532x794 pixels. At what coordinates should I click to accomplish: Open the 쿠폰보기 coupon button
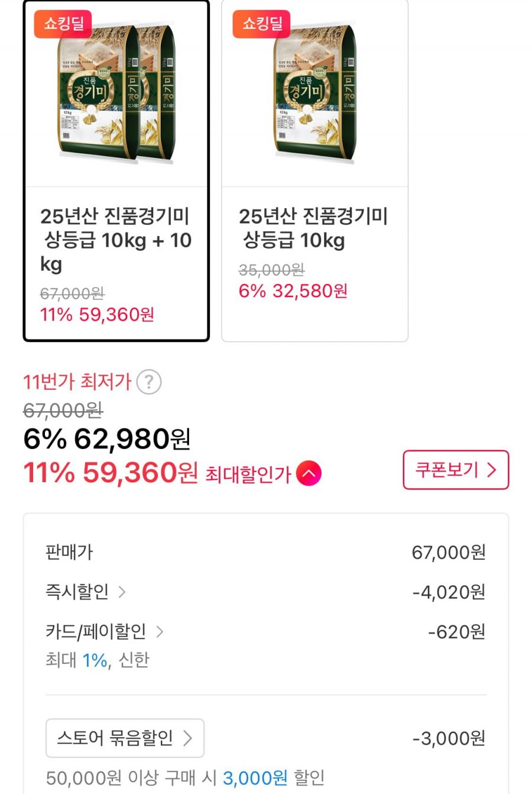pyautogui.click(x=455, y=470)
